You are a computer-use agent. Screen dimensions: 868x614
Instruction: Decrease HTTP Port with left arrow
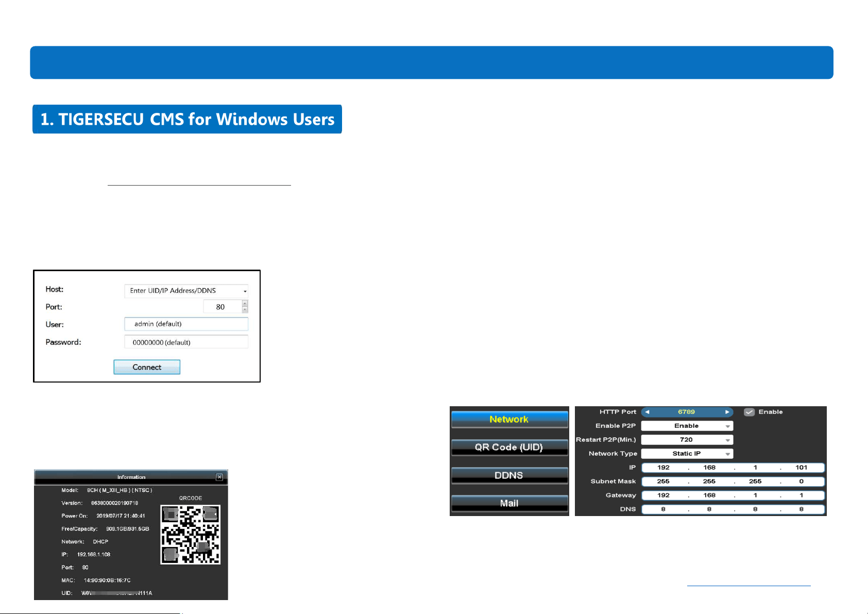[x=647, y=412]
